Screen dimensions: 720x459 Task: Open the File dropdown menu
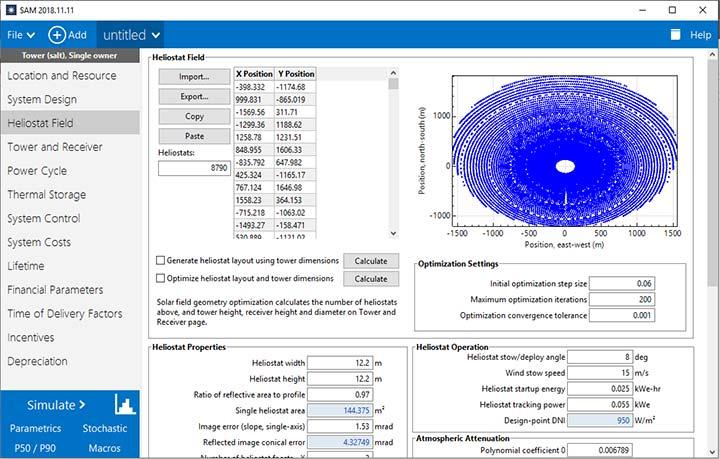(x=21, y=35)
